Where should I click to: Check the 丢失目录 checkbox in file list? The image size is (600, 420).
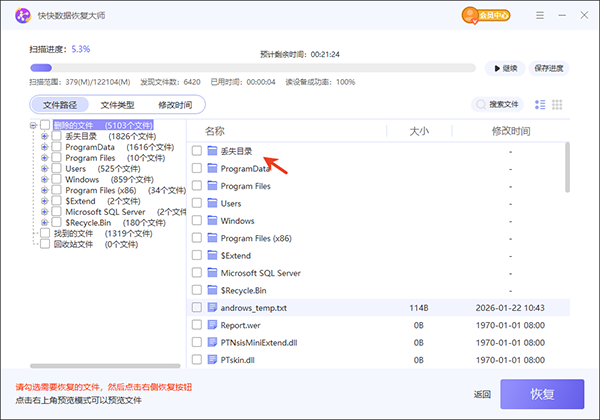(197, 151)
